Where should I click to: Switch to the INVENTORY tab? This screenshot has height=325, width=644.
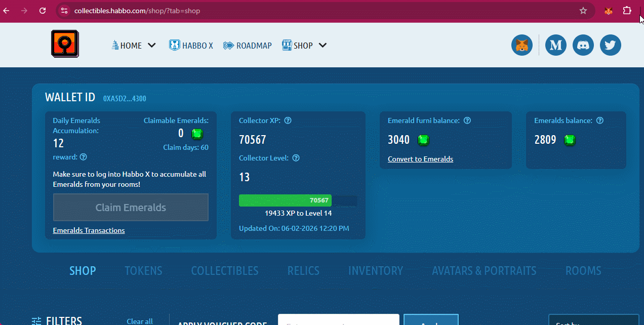point(376,271)
